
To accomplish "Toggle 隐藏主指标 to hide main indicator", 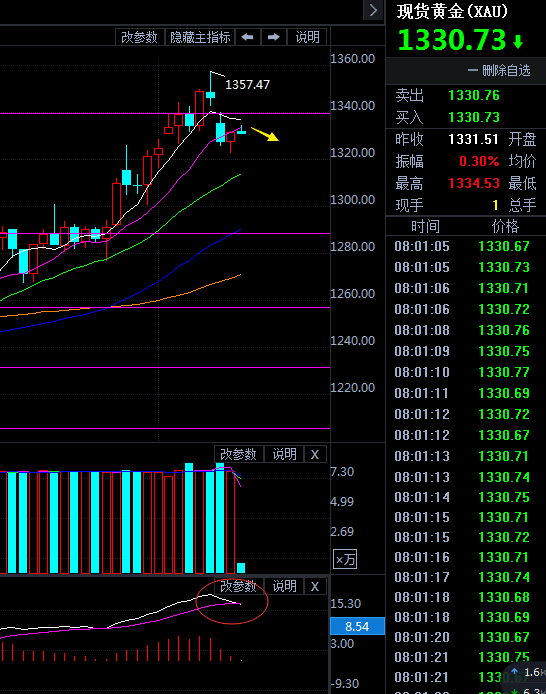I will click(200, 37).
